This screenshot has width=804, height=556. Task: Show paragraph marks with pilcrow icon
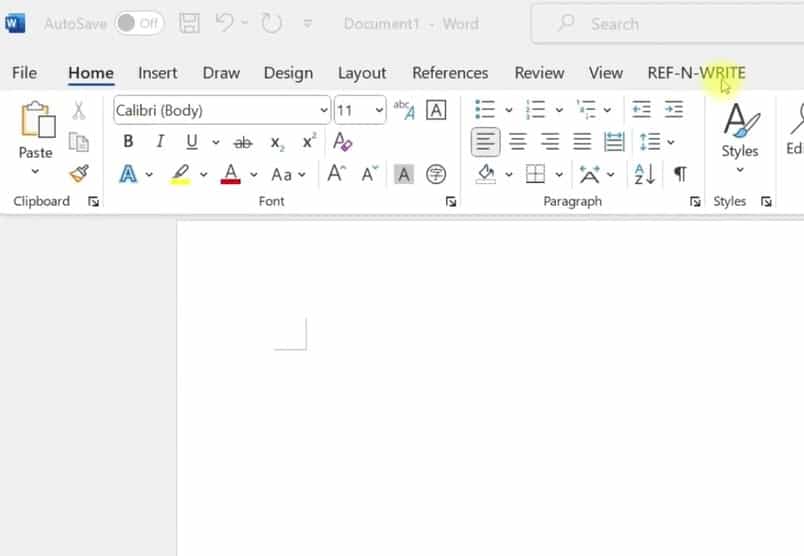680,174
